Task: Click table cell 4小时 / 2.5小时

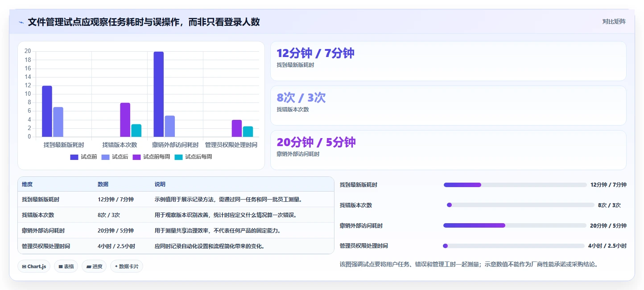Action: 116,246
